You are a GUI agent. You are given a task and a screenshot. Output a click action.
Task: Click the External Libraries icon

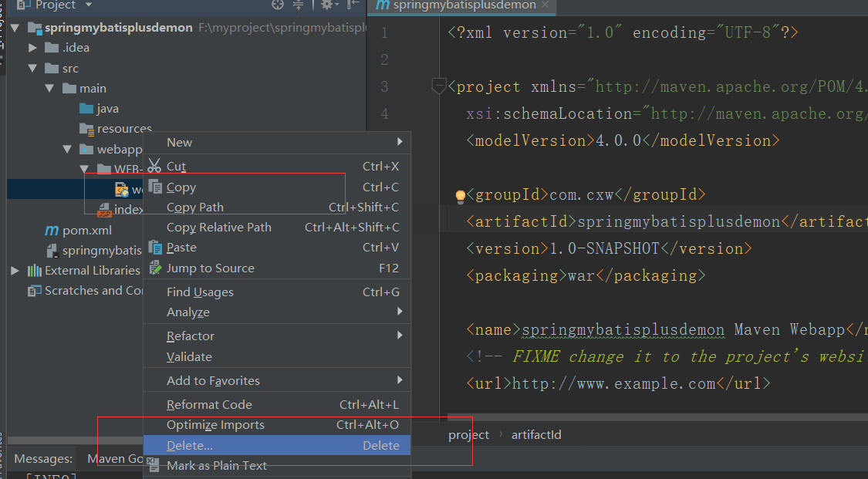pos(35,271)
